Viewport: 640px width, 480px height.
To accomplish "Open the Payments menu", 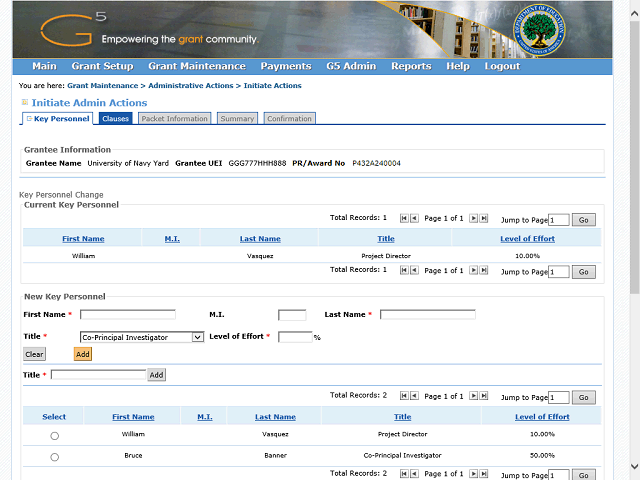I will (286, 66).
